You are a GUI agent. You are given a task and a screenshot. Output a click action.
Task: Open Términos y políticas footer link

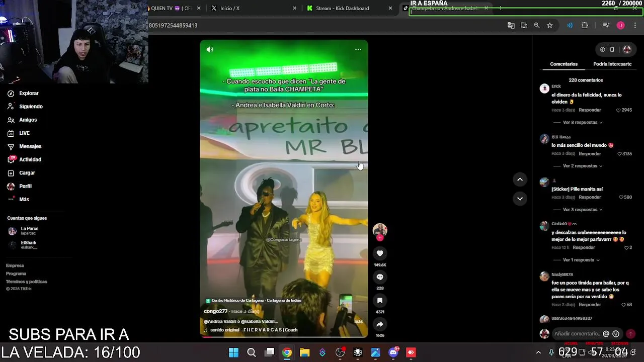pos(27,282)
